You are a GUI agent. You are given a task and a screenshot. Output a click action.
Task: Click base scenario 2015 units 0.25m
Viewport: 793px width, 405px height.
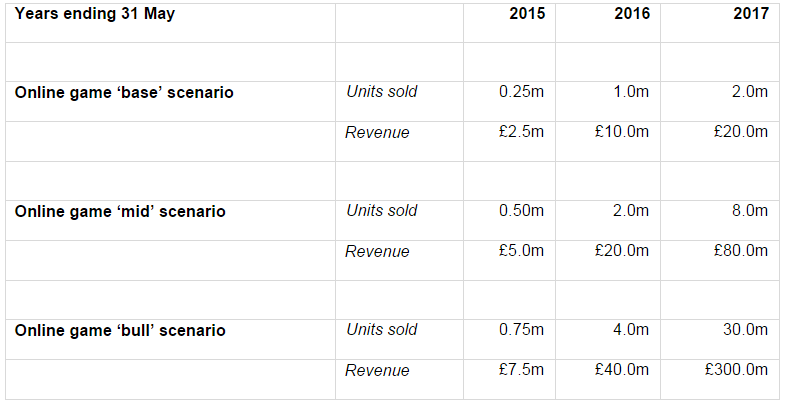(521, 92)
